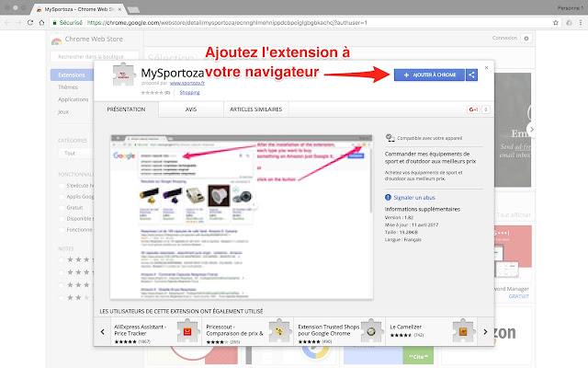Screen dimensions: 588x368
Task: Click the text "Langue : Français"
Action: [402, 239]
